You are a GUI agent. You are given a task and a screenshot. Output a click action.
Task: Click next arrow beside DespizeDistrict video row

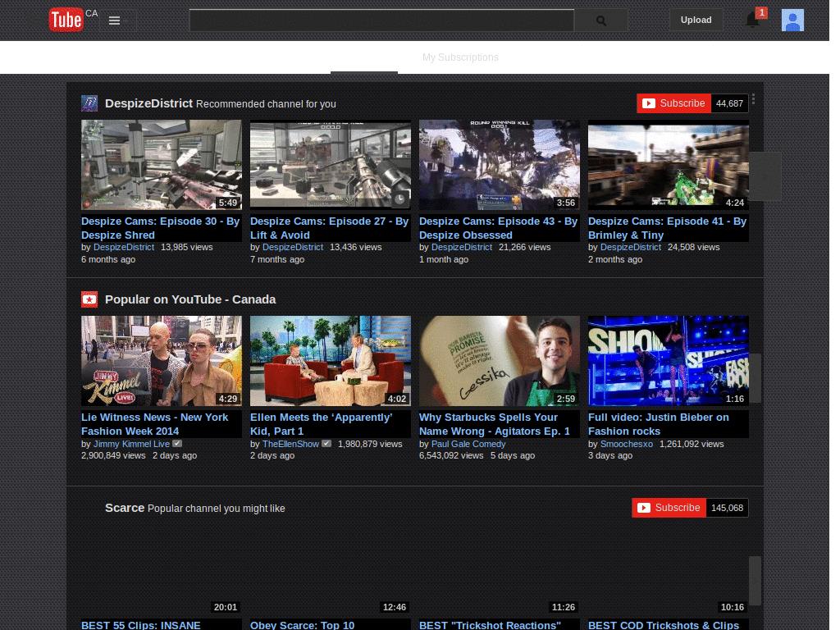coord(765,176)
